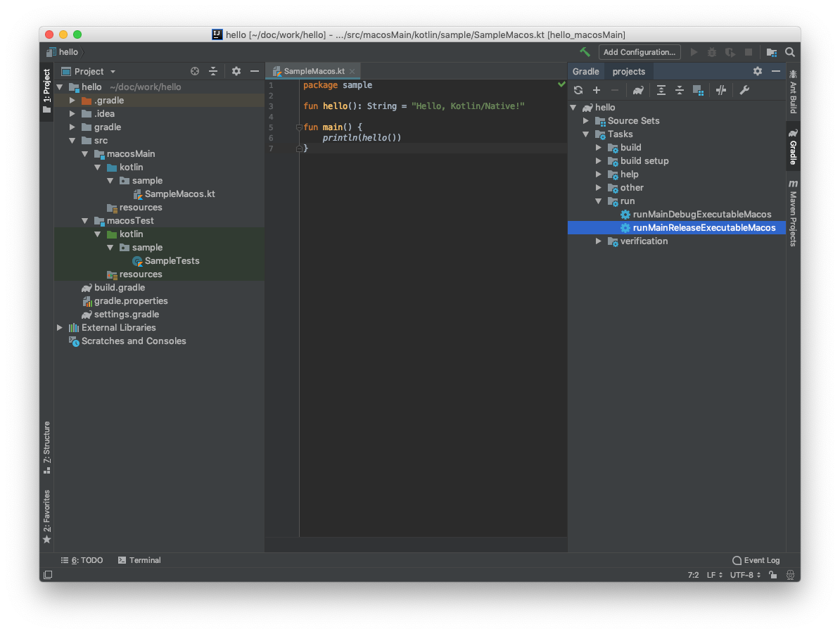This screenshot has height=634, width=840.
Task: Hide the Project panel with minus icon
Action: point(255,71)
